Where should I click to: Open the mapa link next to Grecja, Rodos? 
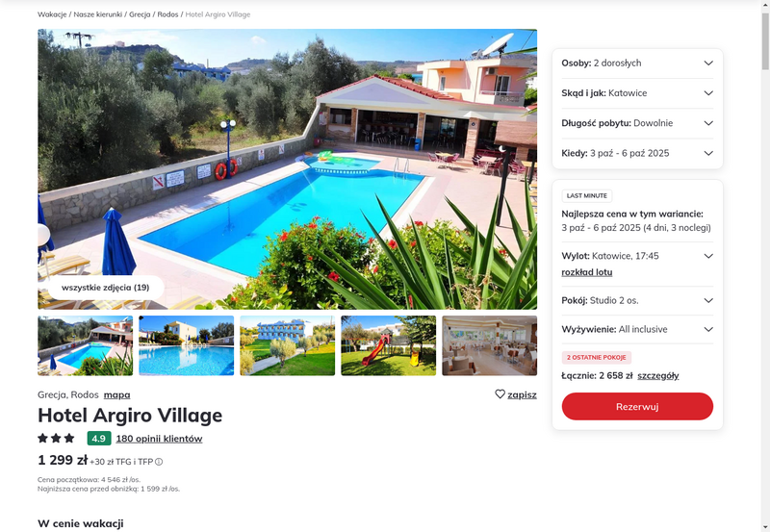tap(116, 394)
